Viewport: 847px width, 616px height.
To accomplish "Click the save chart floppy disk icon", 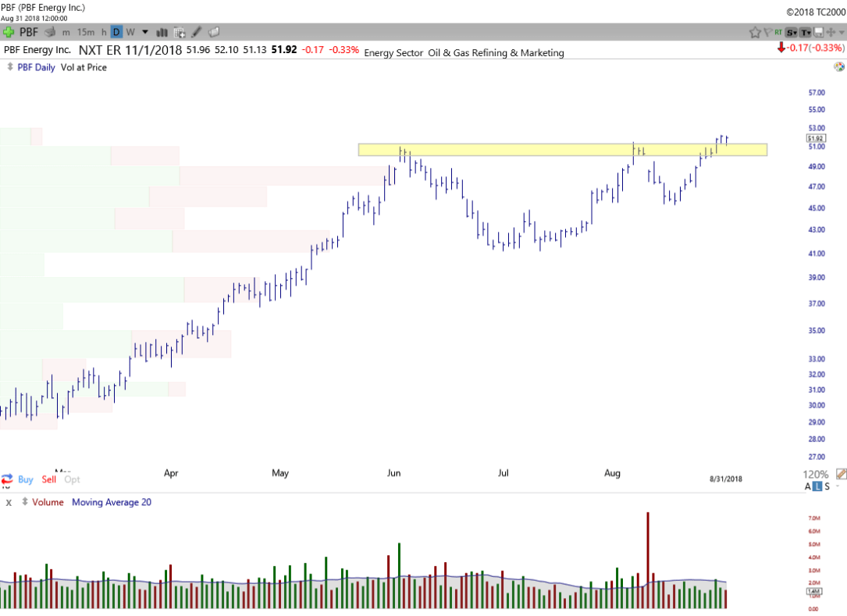I will [819, 32].
